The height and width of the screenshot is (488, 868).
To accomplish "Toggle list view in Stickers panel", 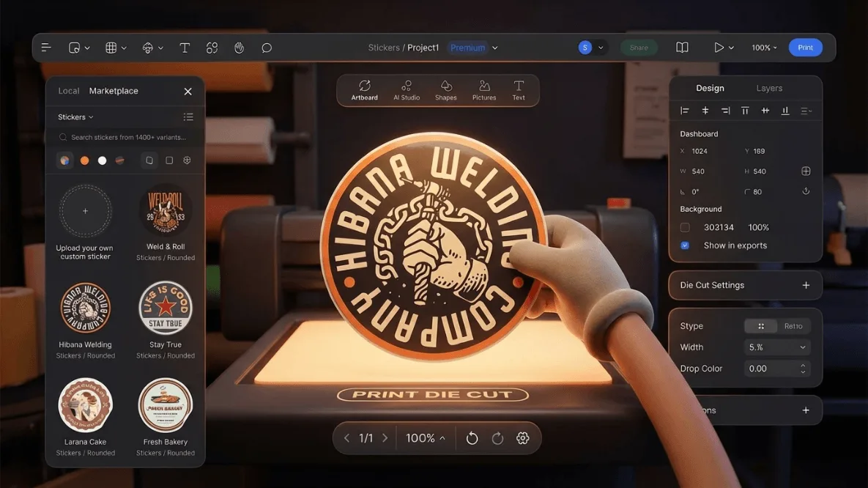I will [188, 117].
